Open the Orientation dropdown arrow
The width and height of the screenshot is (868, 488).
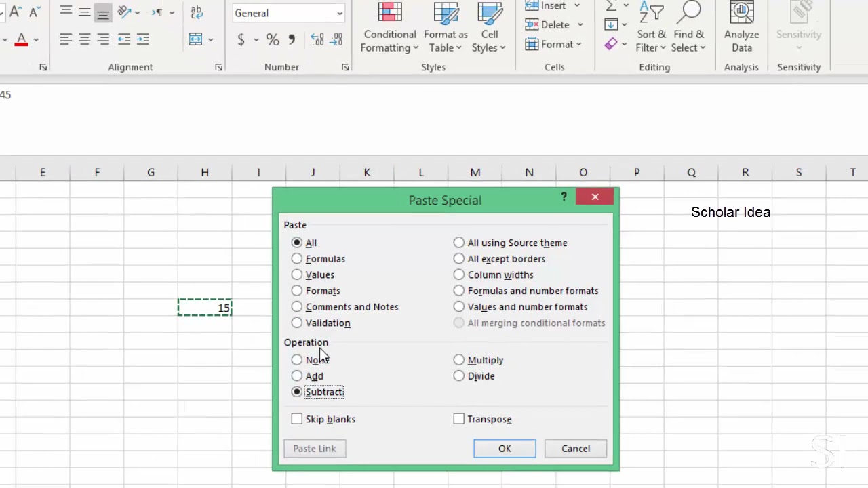click(138, 12)
